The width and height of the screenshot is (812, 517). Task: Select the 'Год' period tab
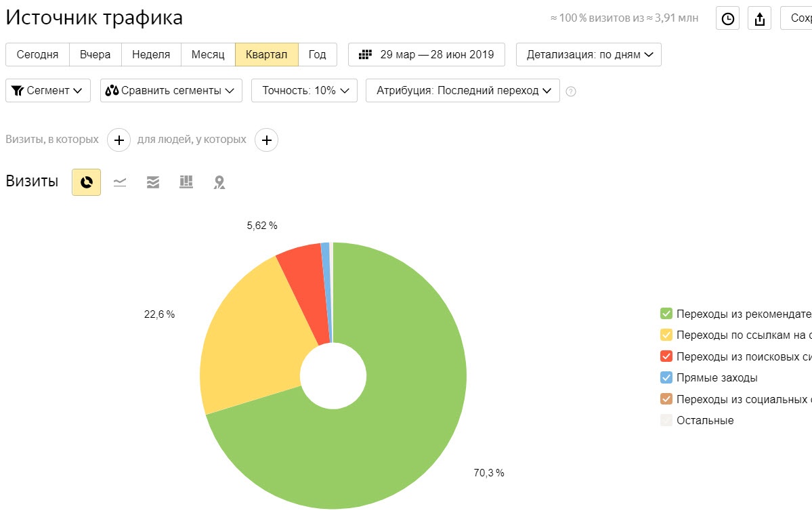click(318, 55)
